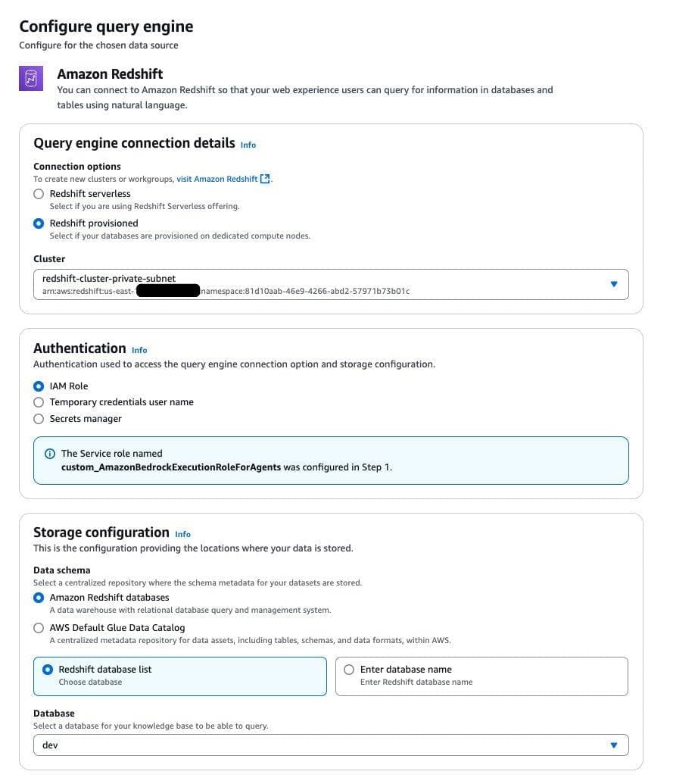Choose Secrets manager authentication
The height and width of the screenshot is (784, 698).
(39, 419)
